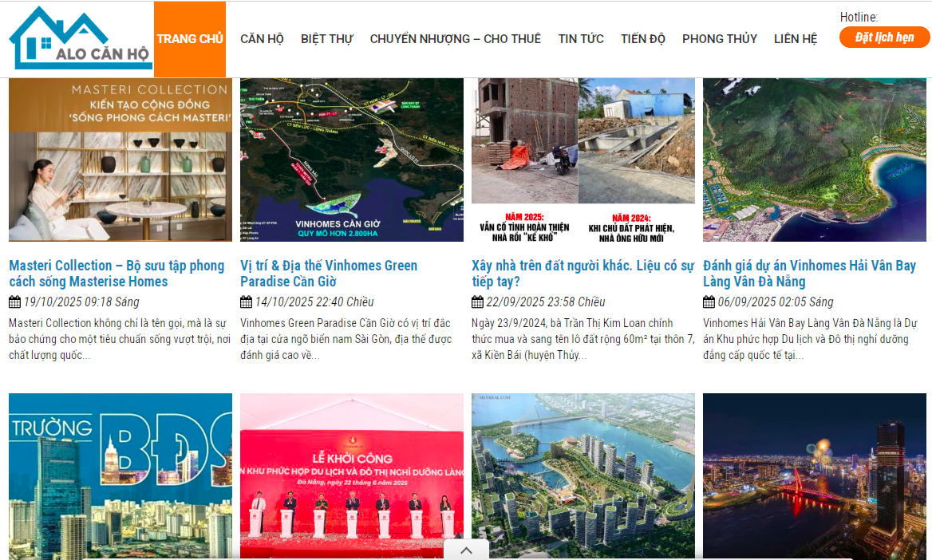The width and height of the screenshot is (932, 560).
Task: Click calendar icon beside Masteri Collection date
Action: tap(13, 302)
